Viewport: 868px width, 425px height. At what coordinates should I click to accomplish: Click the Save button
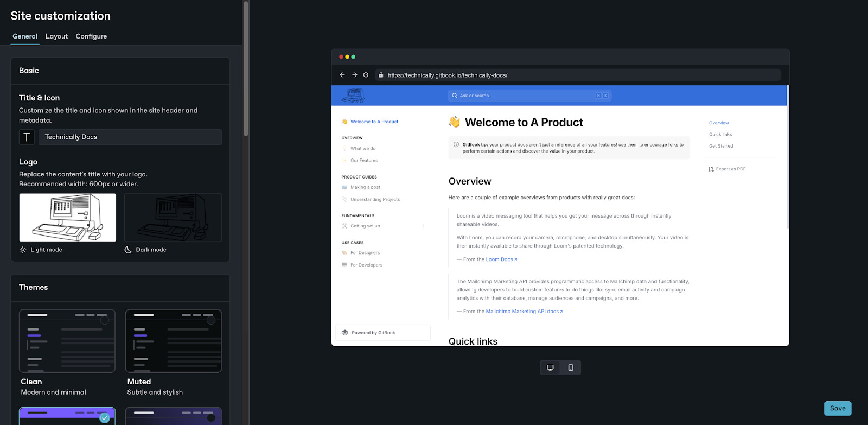pyautogui.click(x=838, y=408)
